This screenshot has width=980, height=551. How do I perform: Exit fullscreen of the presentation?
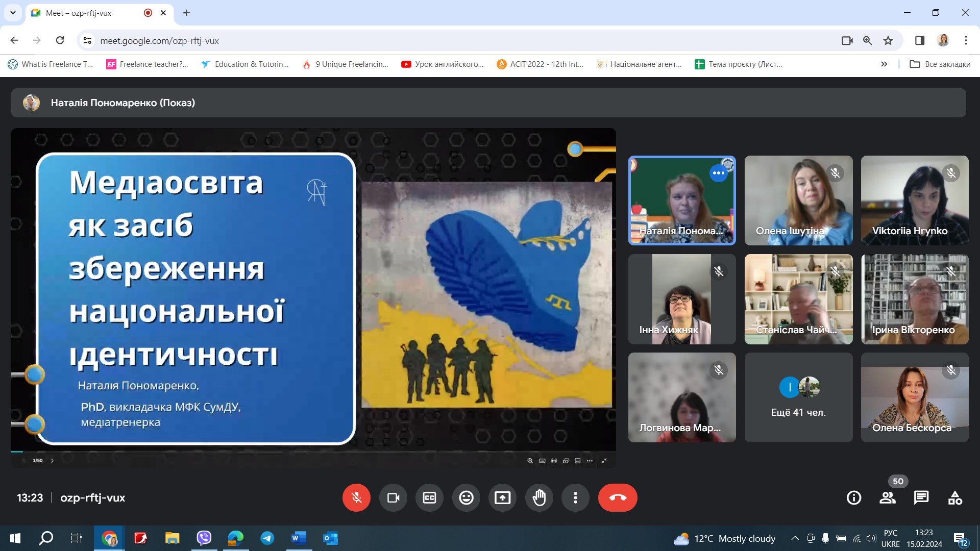click(x=604, y=461)
